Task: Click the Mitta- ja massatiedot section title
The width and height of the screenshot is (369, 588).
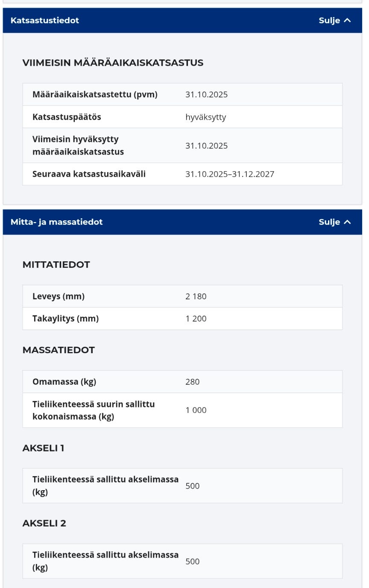Action: pyautogui.click(x=57, y=222)
